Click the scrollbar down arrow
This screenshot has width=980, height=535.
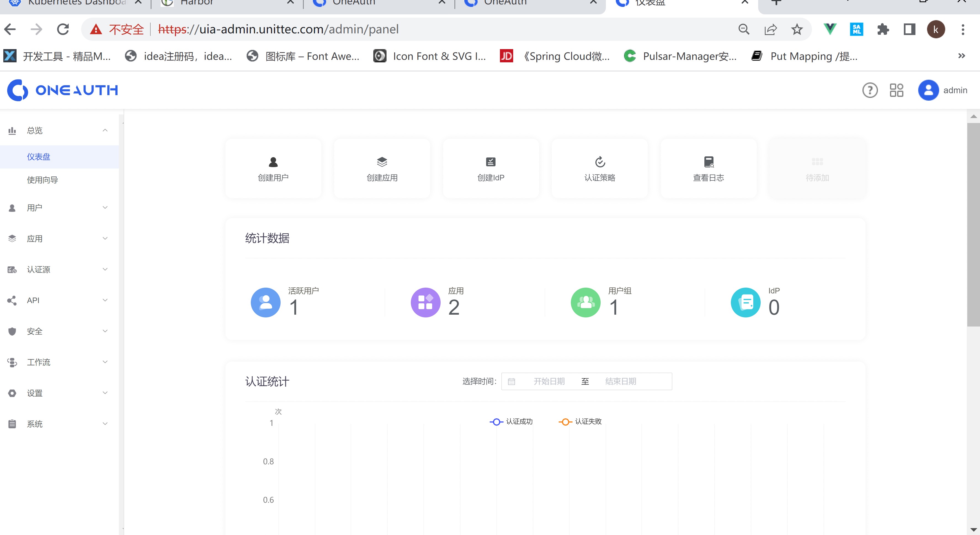974,529
